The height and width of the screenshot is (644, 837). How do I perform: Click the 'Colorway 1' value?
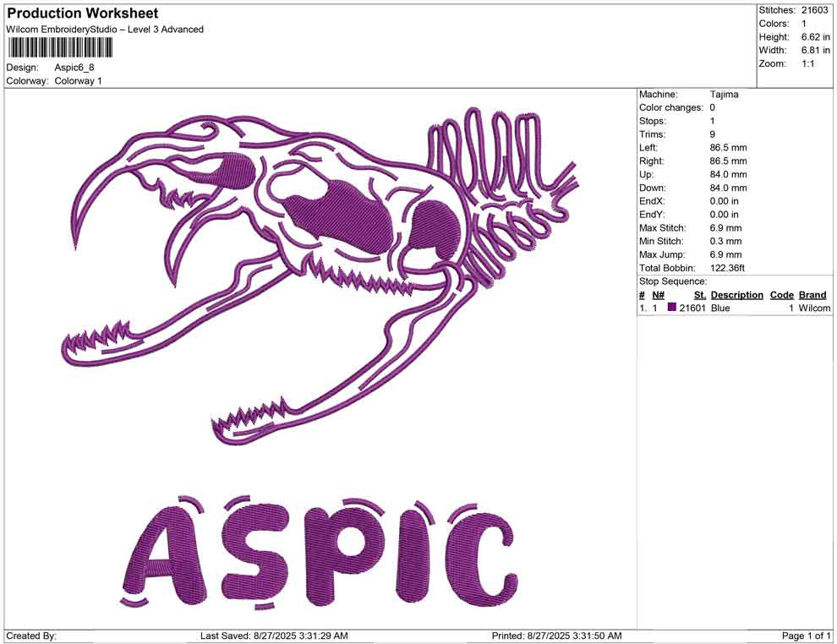coord(78,81)
